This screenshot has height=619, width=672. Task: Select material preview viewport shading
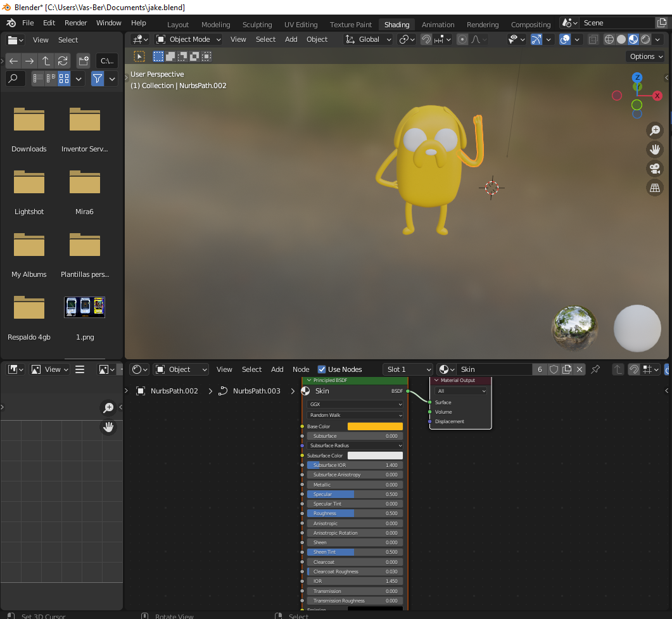633,39
